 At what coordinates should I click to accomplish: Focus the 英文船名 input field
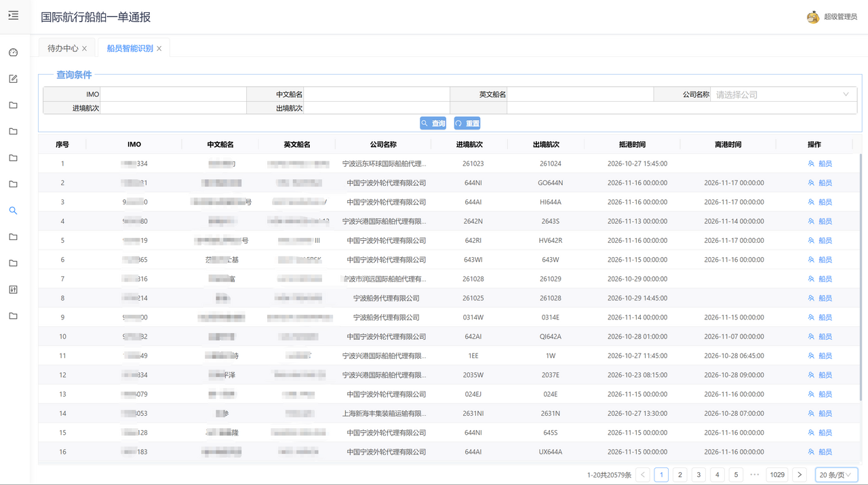(580, 94)
